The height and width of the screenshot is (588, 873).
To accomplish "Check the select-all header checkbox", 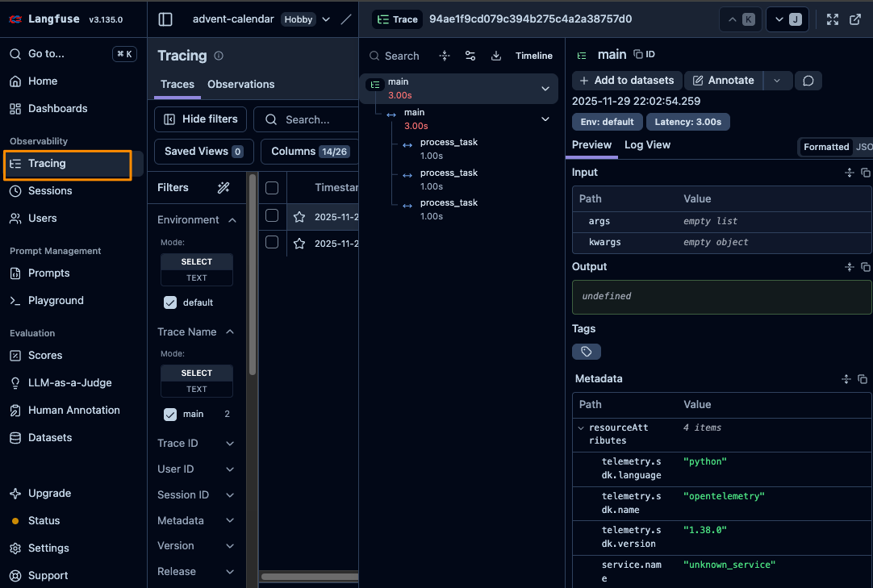I will coord(272,188).
